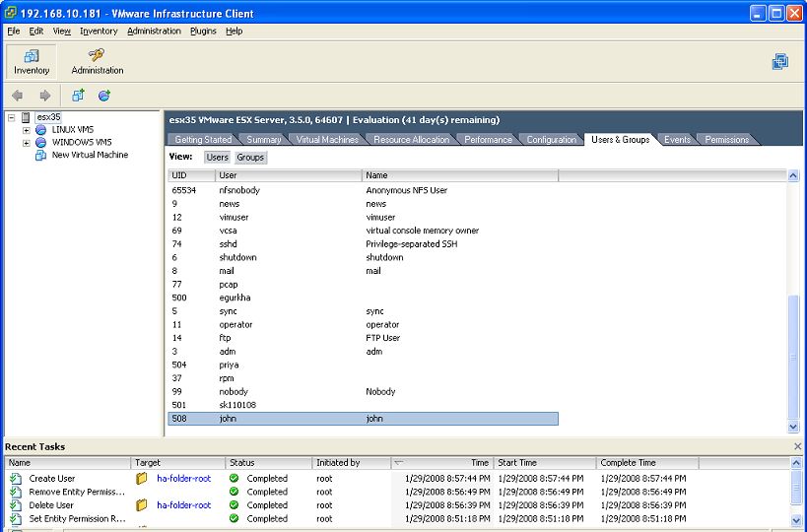Screen dimensions: 807x532
Task: Sort users by the UID column header
Action: coord(191,175)
